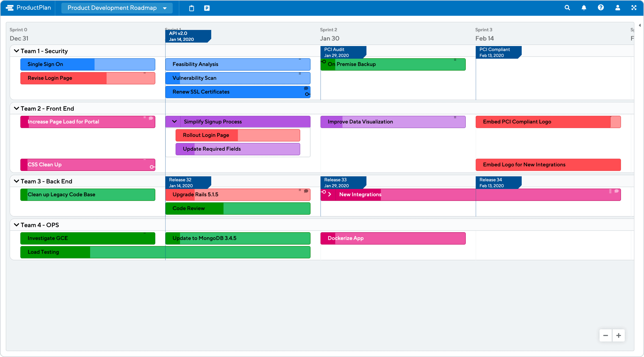Open the notifications bell

pyautogui.click(x=584, y=8)
